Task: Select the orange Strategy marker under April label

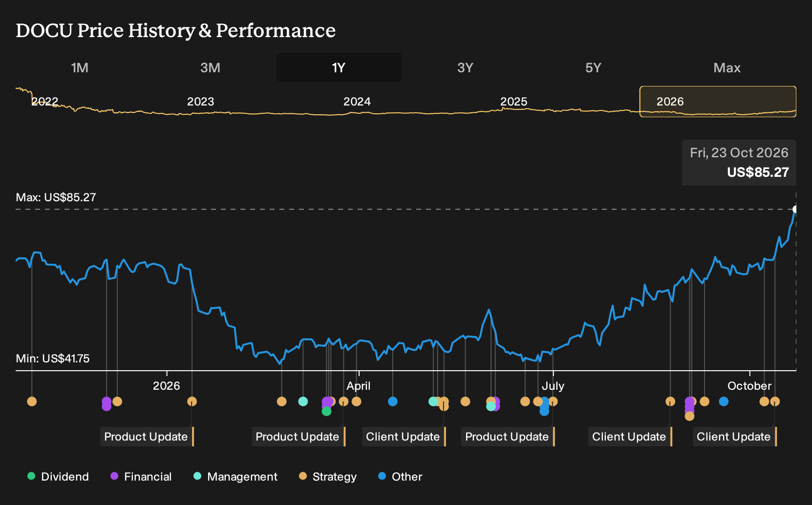Action: click(x=357, y=401)
